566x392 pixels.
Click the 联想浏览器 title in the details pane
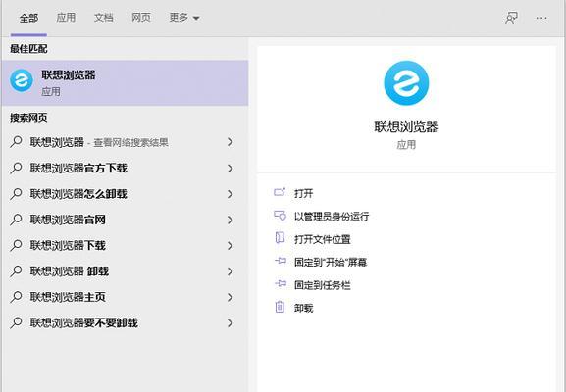point(406,126)
